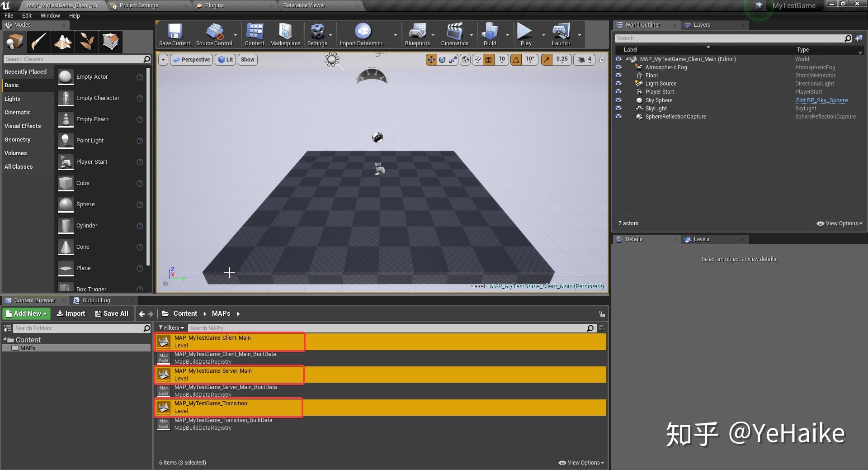Open the Add New dropdown
The height and width of the screenshot is (470, 868).
[26, 313]
